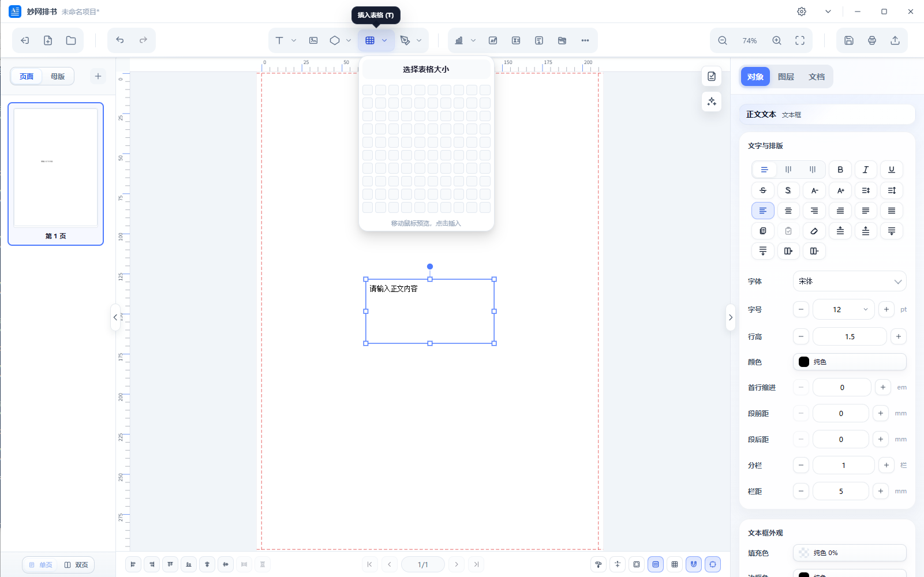Click the print icon
Viewport: 924px width, 577px height.
coord(872,40)
